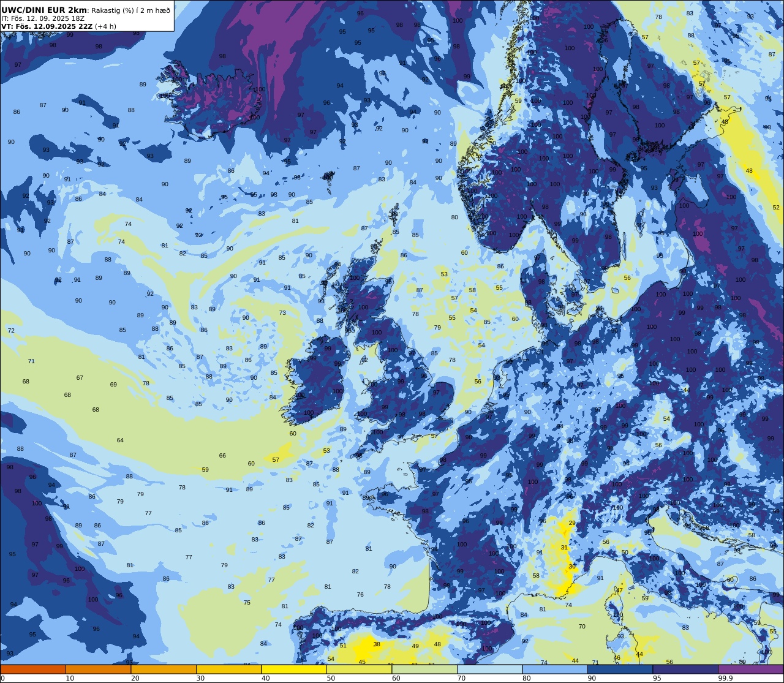Click the 20–30 legend color segment
The image size is (784, 683).
pyautogui.click(x=164, y=669)
